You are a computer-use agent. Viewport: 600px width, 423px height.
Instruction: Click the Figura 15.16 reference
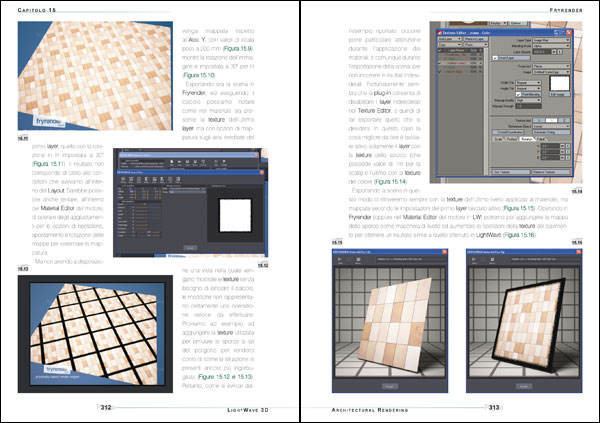pyautogui.click(x=520, y=235)
